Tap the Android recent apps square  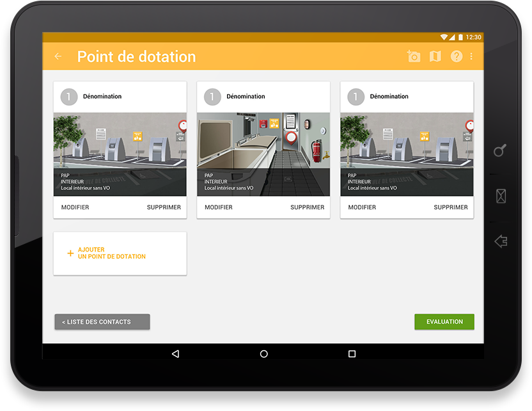[352, 354]
